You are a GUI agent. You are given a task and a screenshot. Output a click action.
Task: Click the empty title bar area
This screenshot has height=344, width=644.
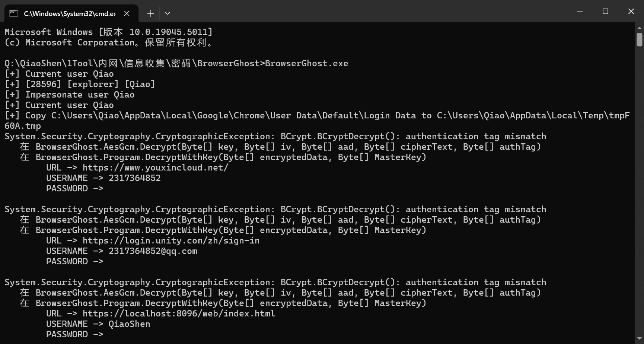tap(372, 12)
